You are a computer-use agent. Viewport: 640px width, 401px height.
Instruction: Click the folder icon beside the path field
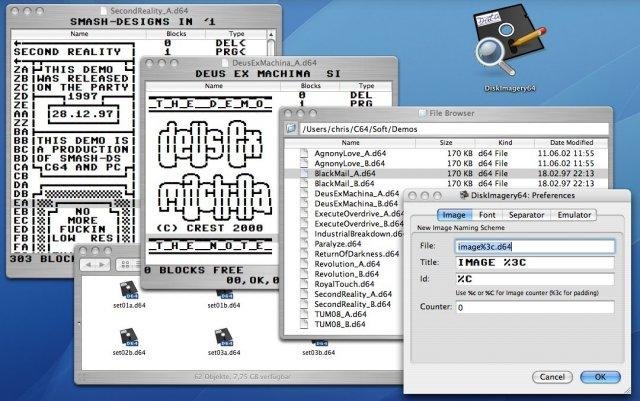(291, 129)
